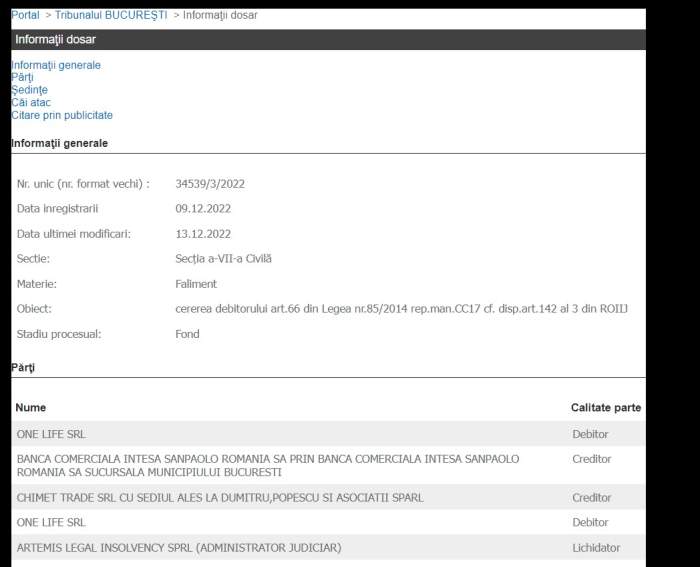This screenshot has width=700, height=567.
Task: Click the dark Informații dosar title bar
Action: point(328,39)
